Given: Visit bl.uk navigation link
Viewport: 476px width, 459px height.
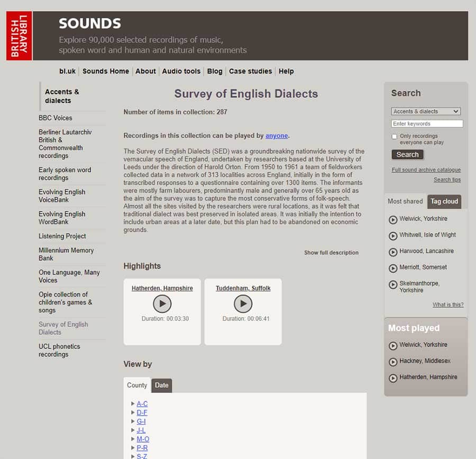Looking at the screenshot, I should point(67,71).
